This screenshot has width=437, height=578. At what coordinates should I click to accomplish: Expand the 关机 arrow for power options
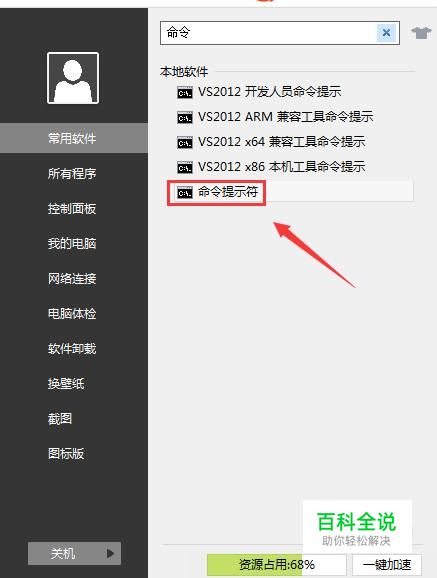110,553
